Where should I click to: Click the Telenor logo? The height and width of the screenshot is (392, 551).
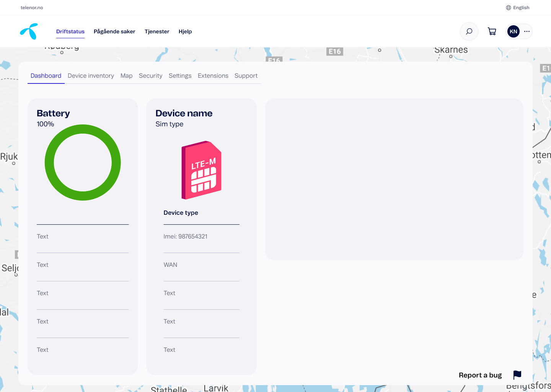(29, 31)
